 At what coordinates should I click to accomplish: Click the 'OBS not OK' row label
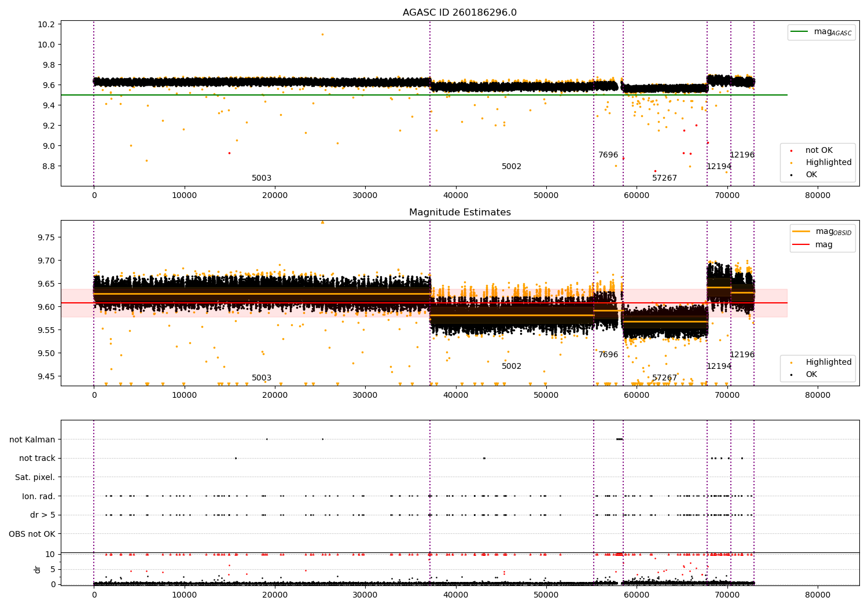(32, 534)
